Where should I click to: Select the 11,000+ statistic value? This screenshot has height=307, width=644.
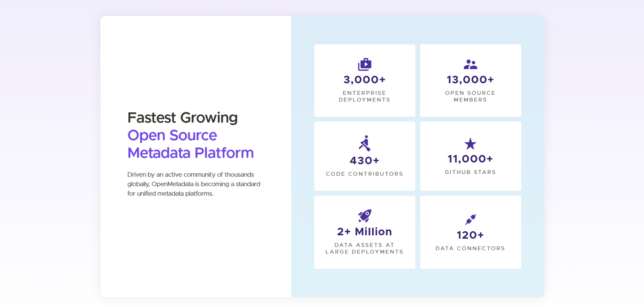(470, 159)
